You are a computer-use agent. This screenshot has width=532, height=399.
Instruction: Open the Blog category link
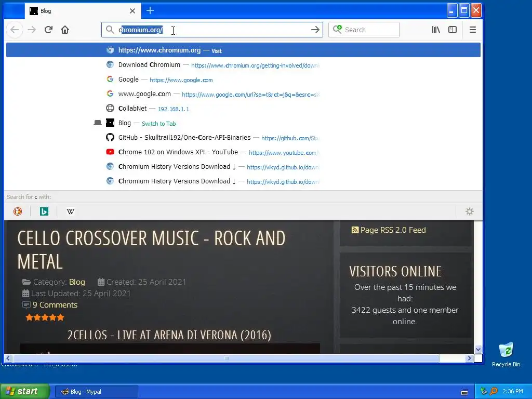coord(77,282)
